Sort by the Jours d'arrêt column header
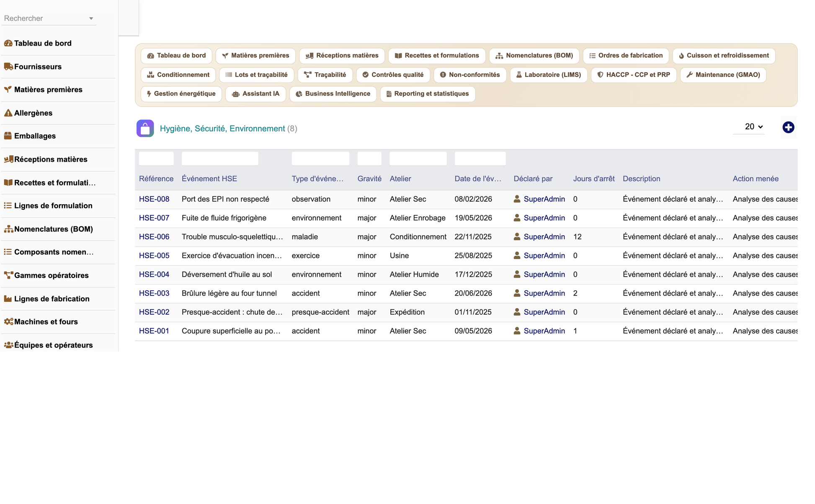 pyautogui.click(x=594, y=179)
